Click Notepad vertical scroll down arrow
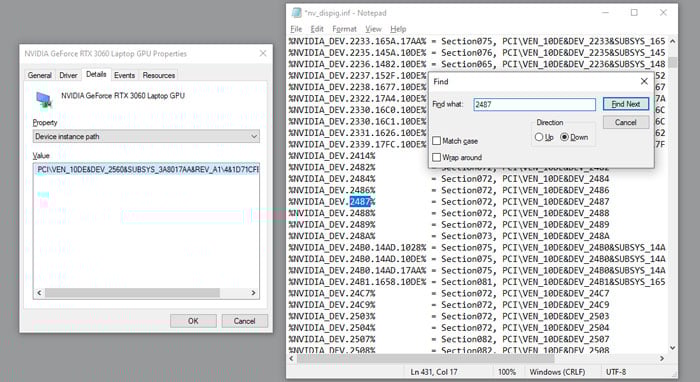The height and width of the screenshot is (382, 700). (x=672, y=348)
